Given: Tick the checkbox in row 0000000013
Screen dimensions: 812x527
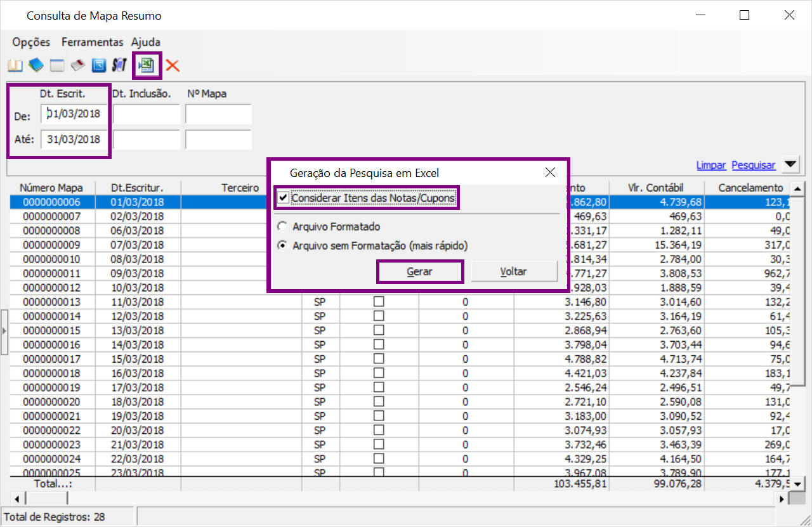Looking at the screenshot, I should click(x=379, y=301).
